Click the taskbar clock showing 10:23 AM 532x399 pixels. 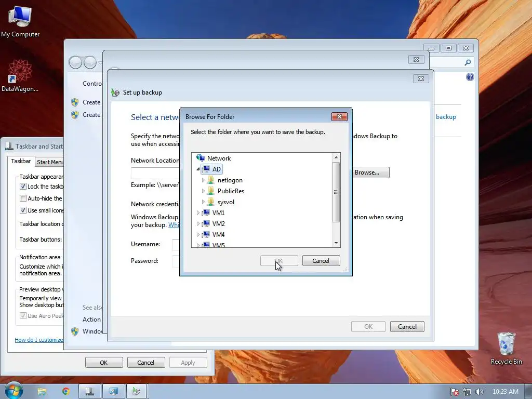[x=505, y=392]
